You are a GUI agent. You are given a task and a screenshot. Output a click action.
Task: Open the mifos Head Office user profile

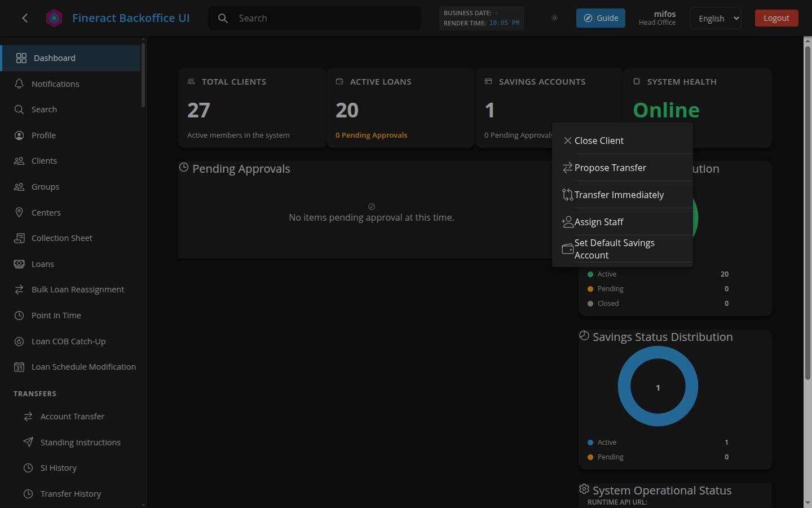pos(657,18)
